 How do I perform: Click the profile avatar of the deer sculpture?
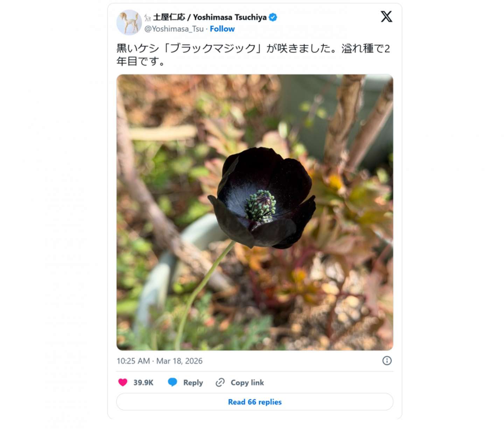[x=129, y=22]
